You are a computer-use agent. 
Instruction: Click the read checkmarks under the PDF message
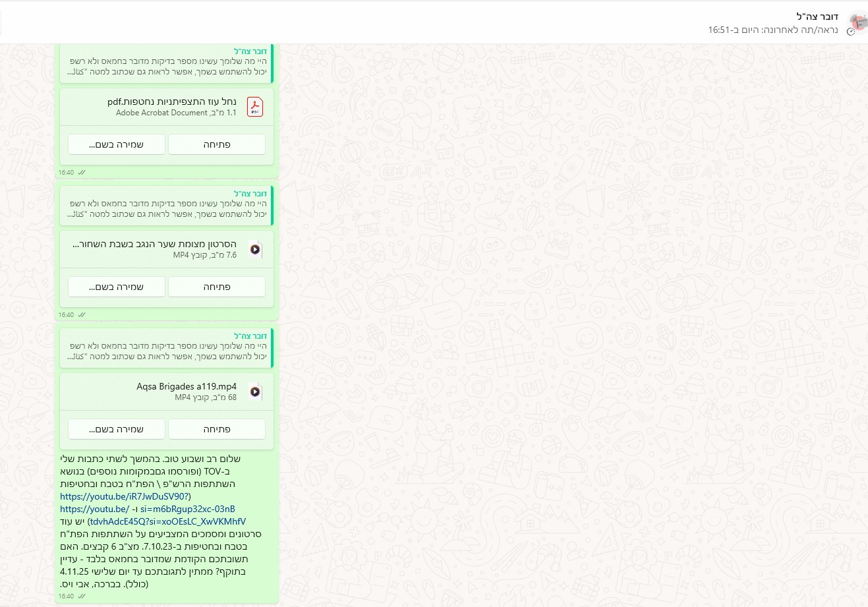pyautogui.click(x=82, y=173)
